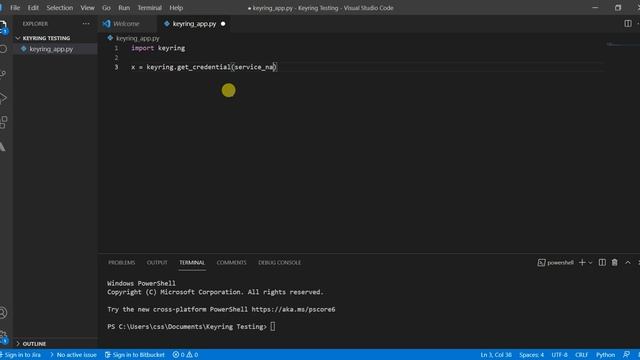Open the Run menu
Screen dimensions: 640x360
point(124,8)
